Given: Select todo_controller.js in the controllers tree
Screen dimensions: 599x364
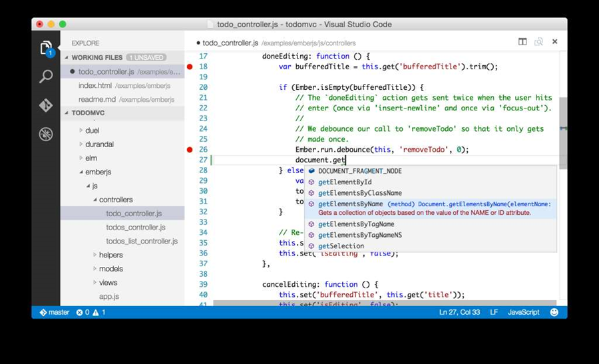Looking at the screenshot, I should pyautogui.click(x=122, y=213).
